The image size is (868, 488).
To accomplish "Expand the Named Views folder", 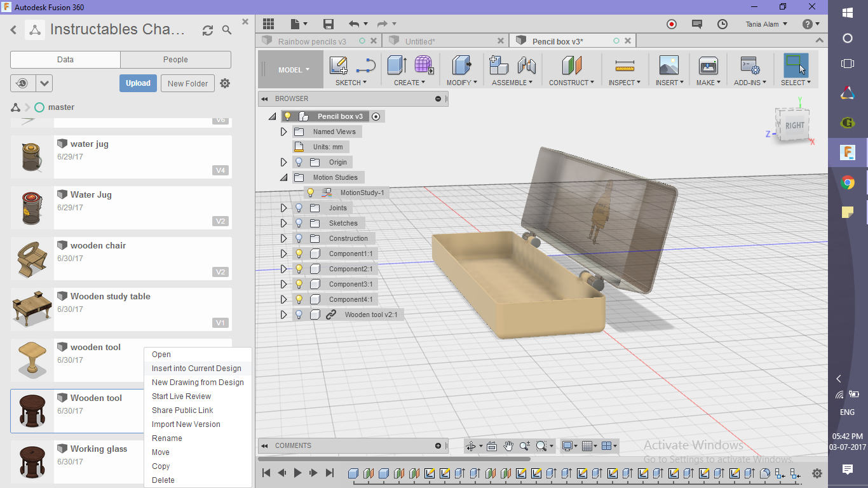I will (x=283, y=132).
